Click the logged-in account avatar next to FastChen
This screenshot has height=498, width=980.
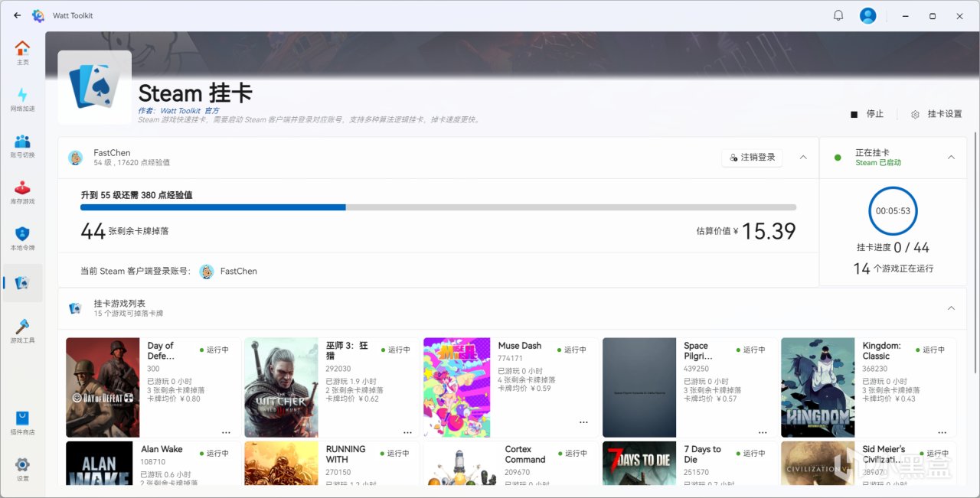pos(207,272)
